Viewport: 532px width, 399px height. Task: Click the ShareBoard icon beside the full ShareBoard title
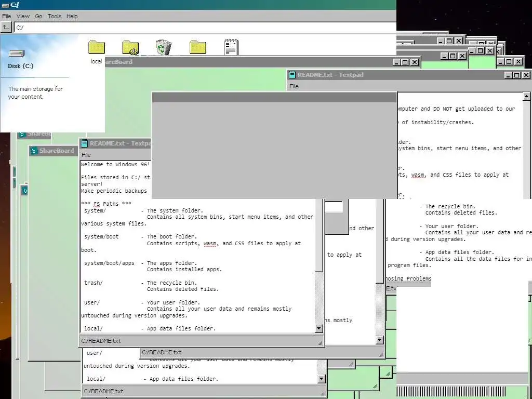click(x=34, y=151)
